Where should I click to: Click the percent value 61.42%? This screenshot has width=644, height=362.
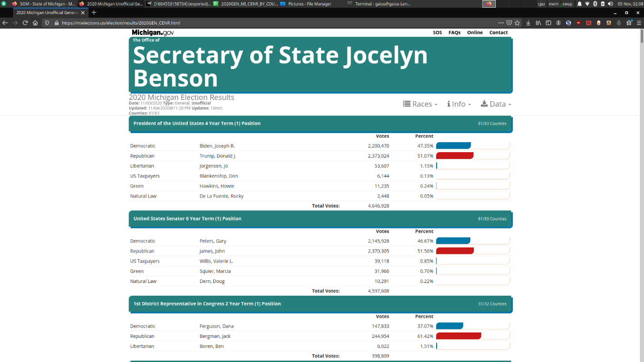[425, 336]
